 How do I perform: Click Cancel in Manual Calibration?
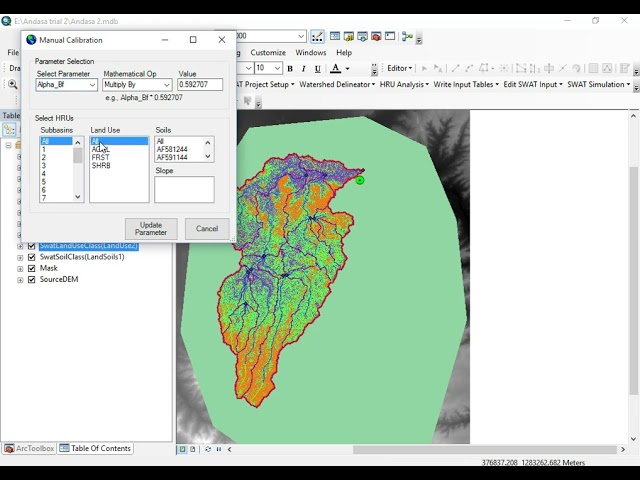coord(207,229)
